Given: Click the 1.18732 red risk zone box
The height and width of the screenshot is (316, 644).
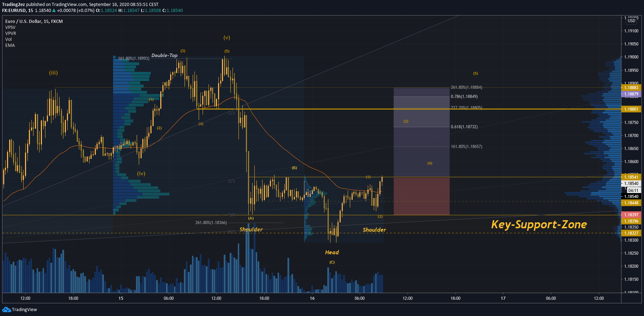Looking at the screenshot, I should point(421,196).
